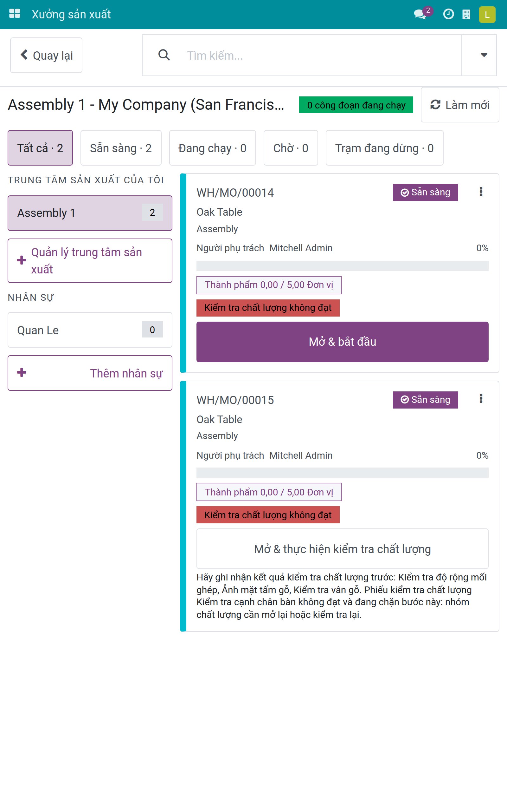Open the activities clock icon

click(x=448, y=14)
